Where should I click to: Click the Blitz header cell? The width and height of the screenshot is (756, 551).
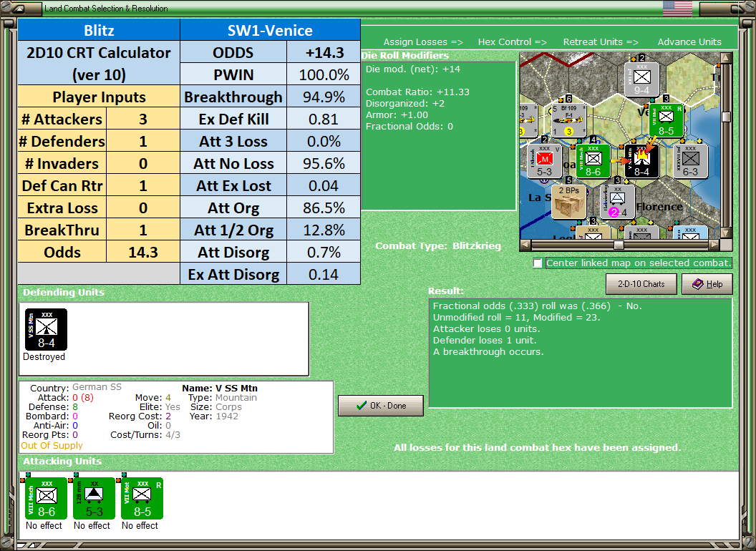coord(99,30)
